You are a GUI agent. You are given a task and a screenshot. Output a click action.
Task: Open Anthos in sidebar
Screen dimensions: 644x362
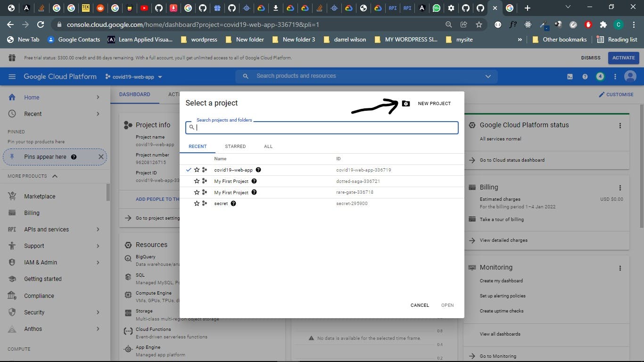33,329
